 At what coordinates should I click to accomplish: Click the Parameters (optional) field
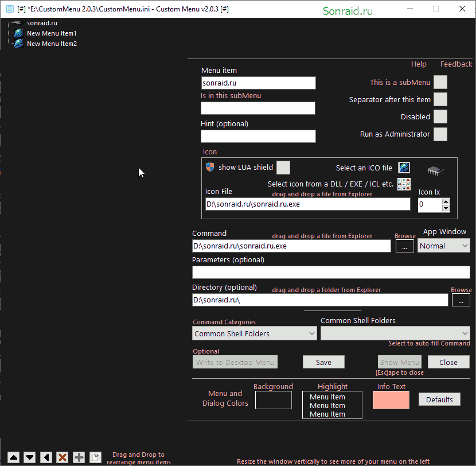click(331, 272)
